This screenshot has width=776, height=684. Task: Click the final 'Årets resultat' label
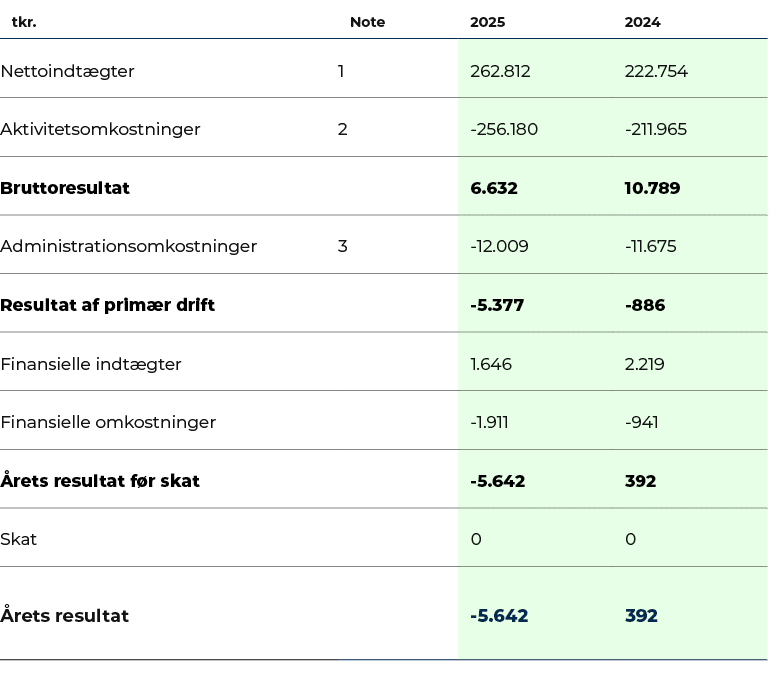click(64, 615)
